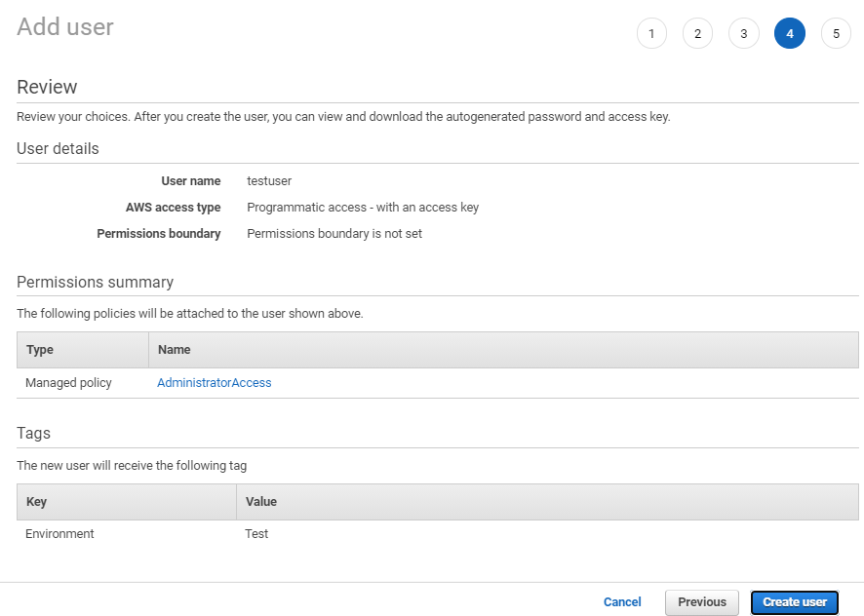Click the Managed policy type cell
This screenshot has height=616, width=864.
[68, 382]
